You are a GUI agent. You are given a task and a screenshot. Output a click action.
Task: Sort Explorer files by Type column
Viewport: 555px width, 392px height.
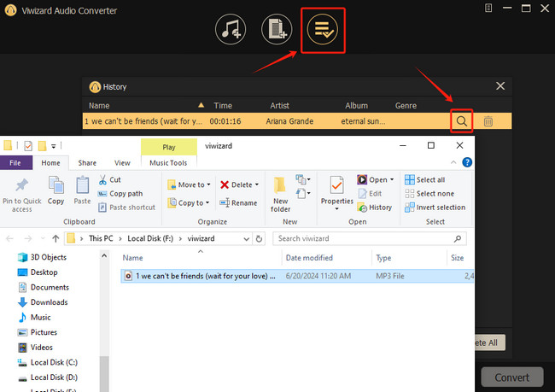[383, 258]
